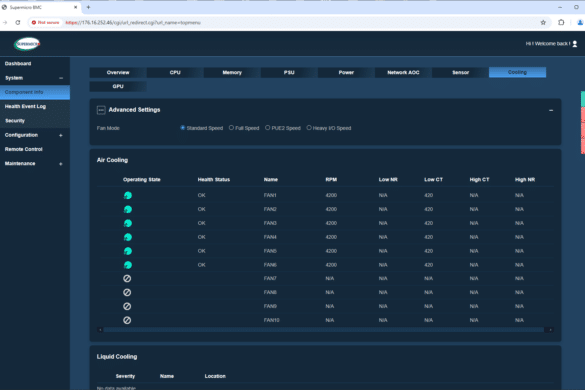Click FAN6 operating state icon
Image resolution: width=585 pixels, height=390 pixels.
click(128, 265)
